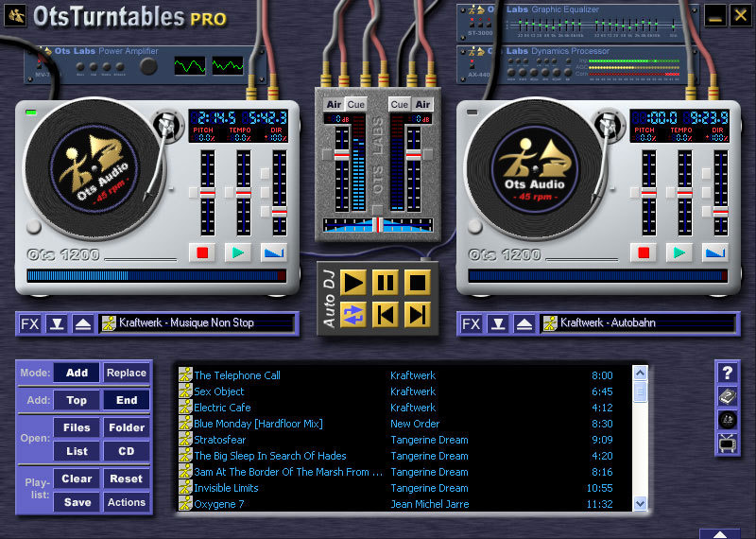Load next track down-arrow on right deck

(498, 323)
